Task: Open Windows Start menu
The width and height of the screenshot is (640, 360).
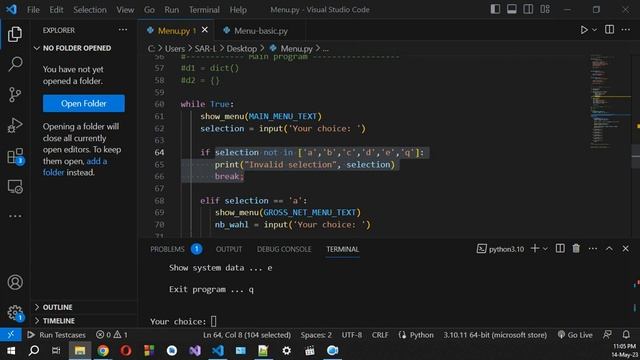Action: [11, 351]
